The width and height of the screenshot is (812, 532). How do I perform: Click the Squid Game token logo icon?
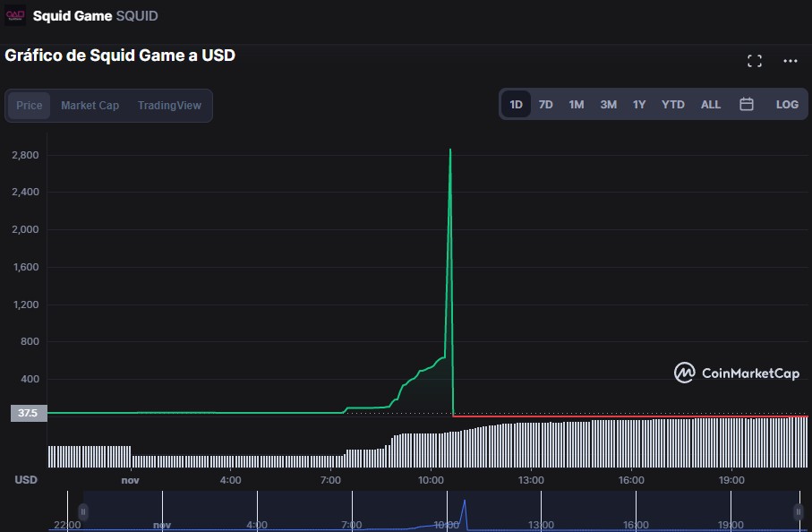tap(16, 16)
